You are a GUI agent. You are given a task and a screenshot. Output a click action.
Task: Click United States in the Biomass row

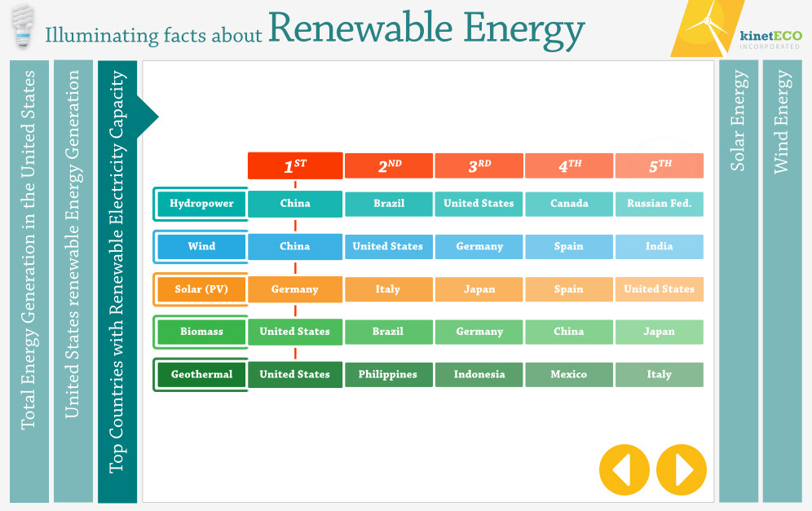[295, 332]
